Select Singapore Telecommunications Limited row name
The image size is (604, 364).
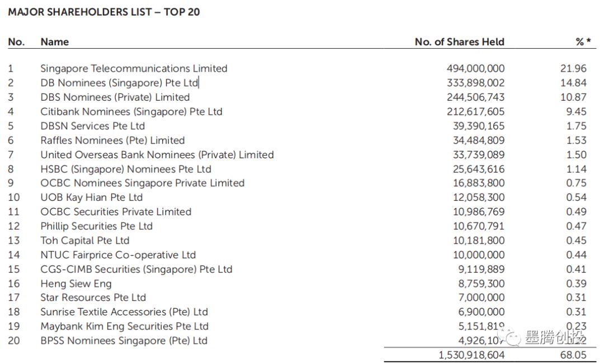pos(134,69)
